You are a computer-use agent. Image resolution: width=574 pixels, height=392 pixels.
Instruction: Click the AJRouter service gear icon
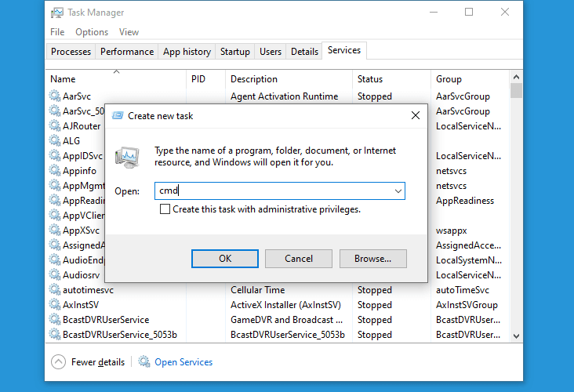tap(55, 125)
